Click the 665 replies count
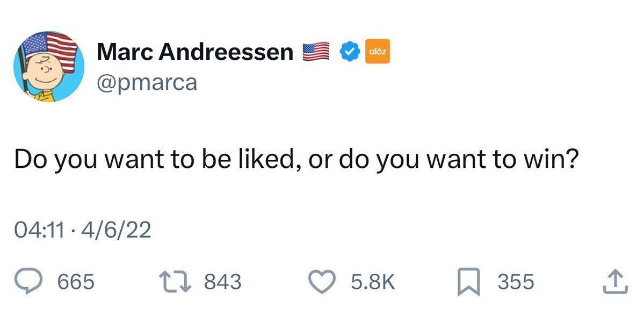Screen dimensions: 644x320 [x=75, y=281]
